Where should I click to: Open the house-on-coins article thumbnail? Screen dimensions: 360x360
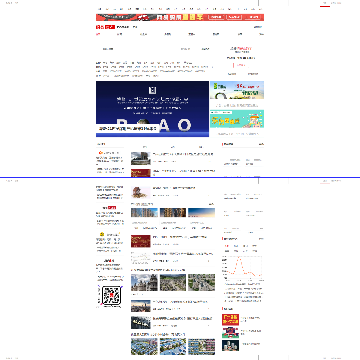pyautogui.click(x=141, y=192)
